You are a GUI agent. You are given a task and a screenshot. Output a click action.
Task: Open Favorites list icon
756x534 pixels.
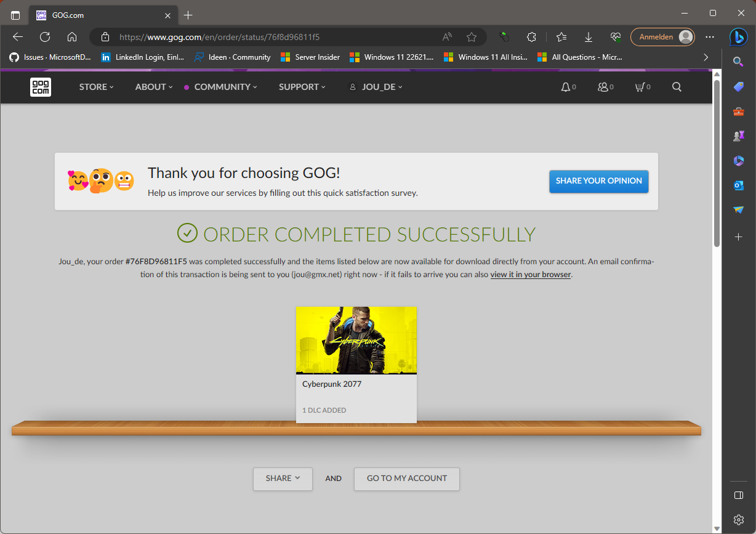pyautogui.click(x=561, y=37)
